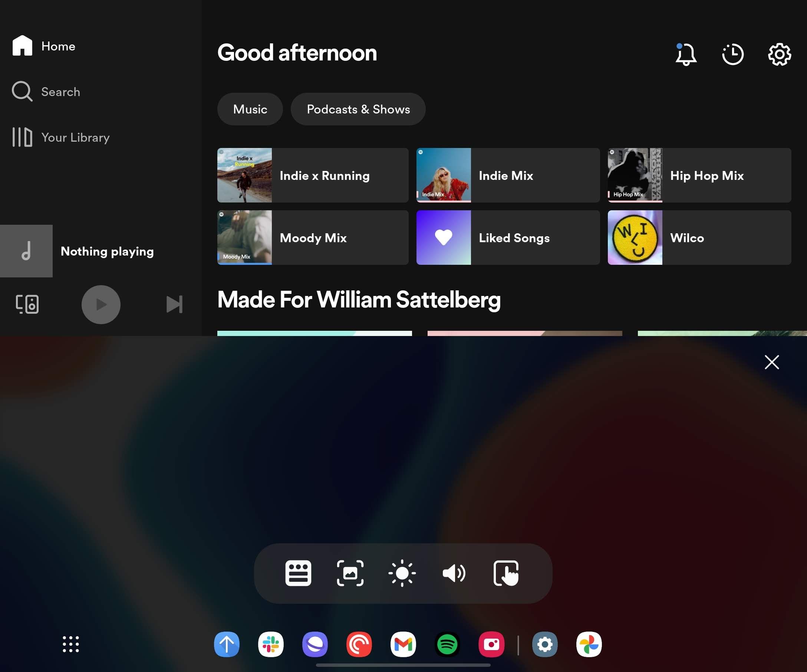The width and height of the screenshot is (807, 672).
Task: Toggle the Podcasts & Shows filter
Action: [x=358, y=109]
